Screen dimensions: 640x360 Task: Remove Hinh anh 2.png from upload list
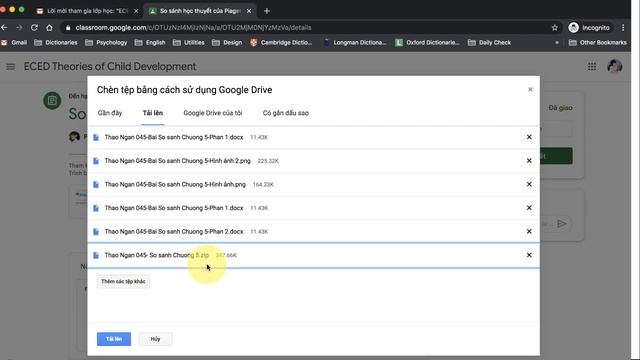coord(529,161)
